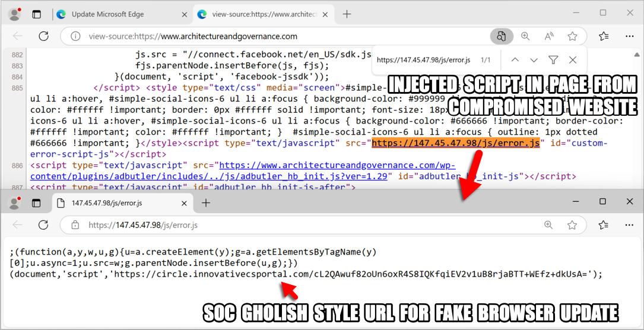This screenshot has width=644, height=330.
Task: Open the adbutler_hb_init.js script link
Action: click(x=243, y=170)
